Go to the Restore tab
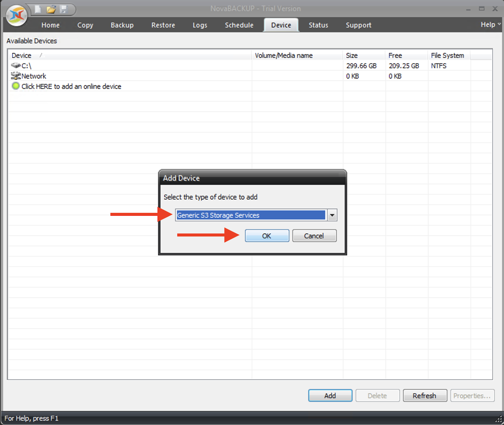This screenshot has height=425, width=504. pos(163,25)
